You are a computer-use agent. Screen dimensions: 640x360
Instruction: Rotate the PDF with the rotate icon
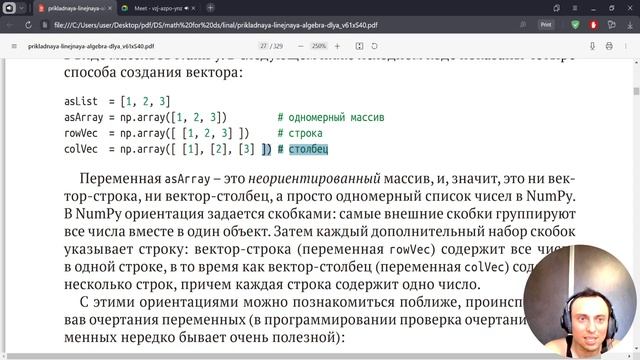click(374, 46)
